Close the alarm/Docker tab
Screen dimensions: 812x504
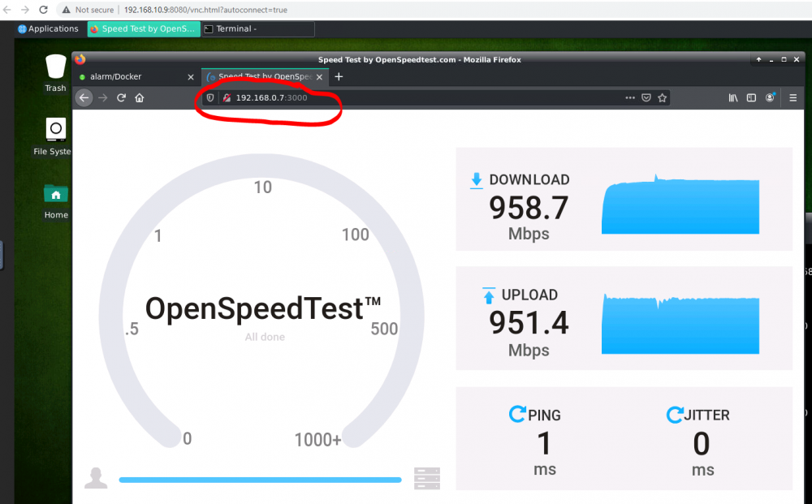(x=191, y=77)
